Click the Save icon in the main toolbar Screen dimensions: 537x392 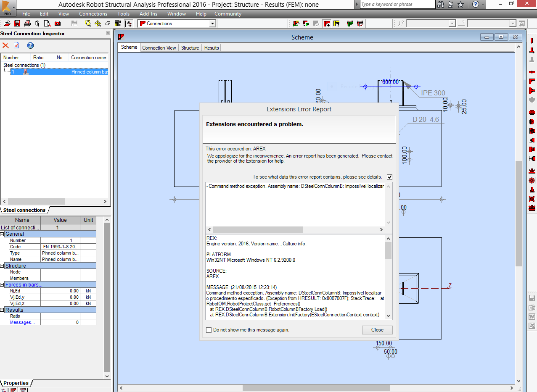17,23
